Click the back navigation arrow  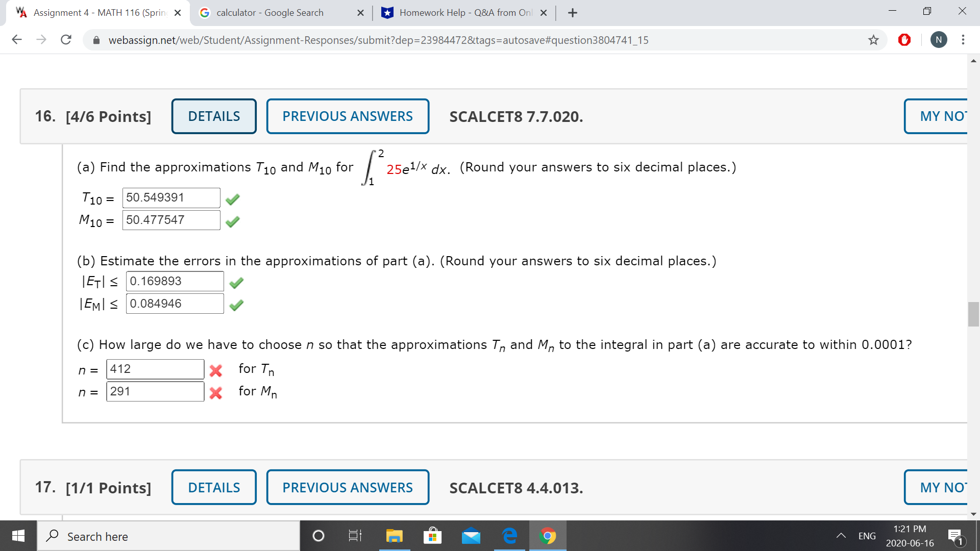click(17, 40)
